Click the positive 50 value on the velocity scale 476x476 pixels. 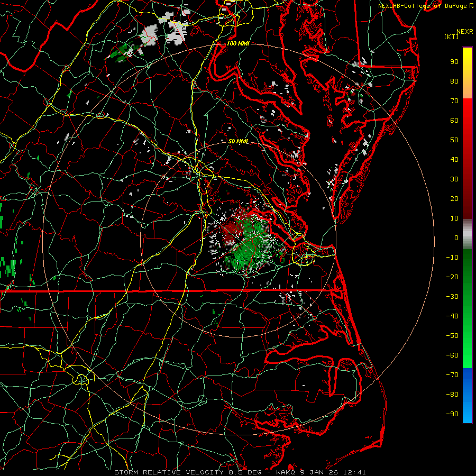(454, 140)
